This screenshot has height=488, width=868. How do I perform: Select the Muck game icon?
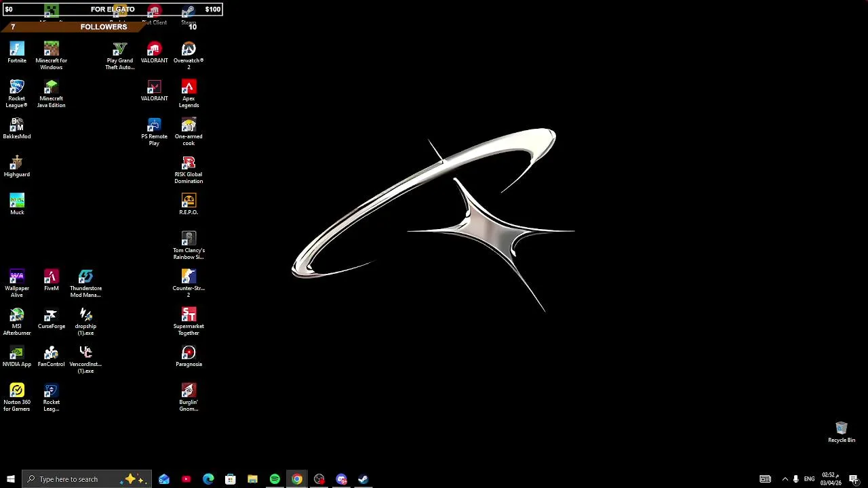click(x=17, y=205)
